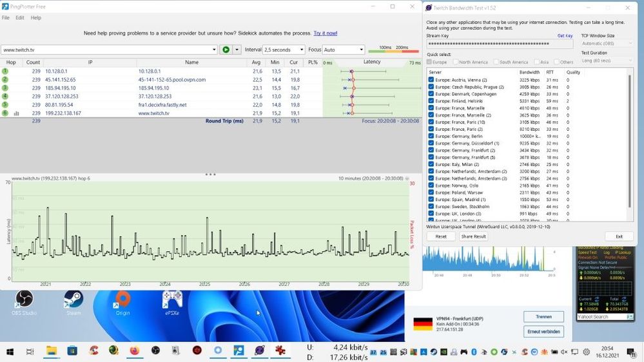Viewport: 644px width, 362px height.
Task: Click the green start trace button
Action: point(226,50)
